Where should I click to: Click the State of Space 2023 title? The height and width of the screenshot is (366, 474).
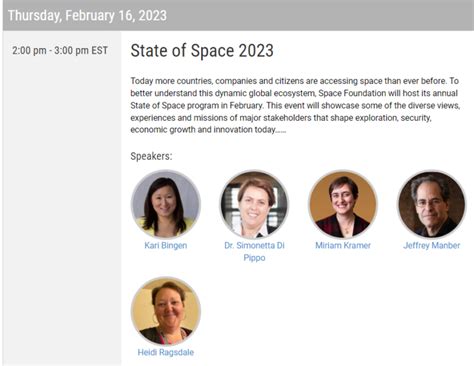coord(202,51)
